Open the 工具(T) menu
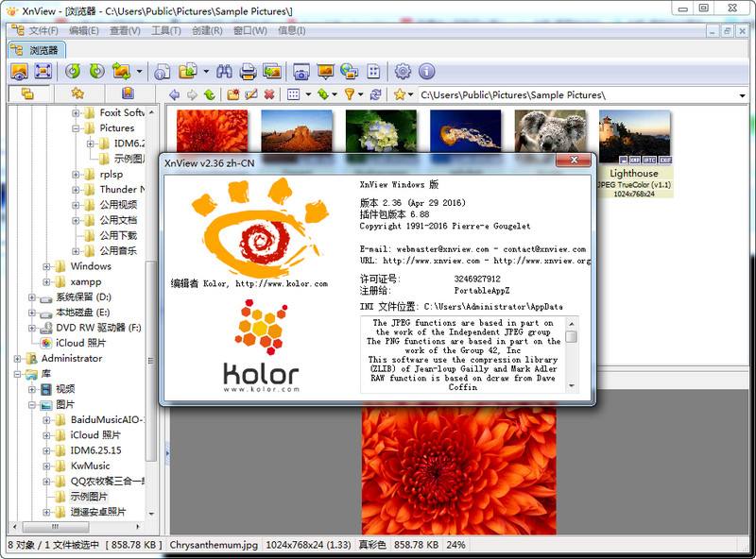The height and width of the screenshot is (559, 756). coord(165,30)
